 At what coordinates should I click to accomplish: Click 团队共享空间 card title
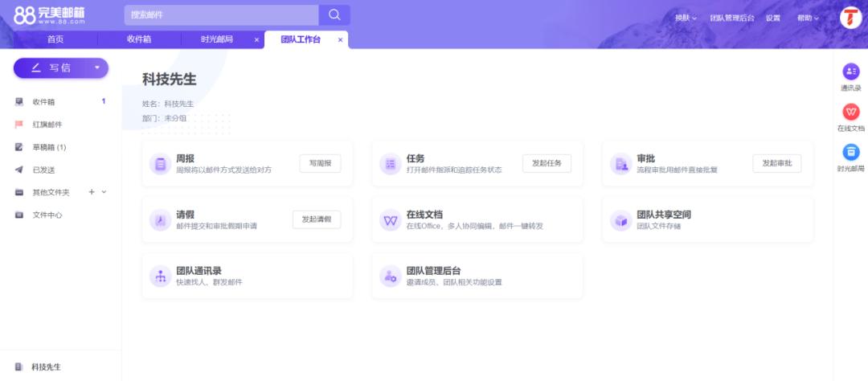pyautogui.click(x=664, y=215)
